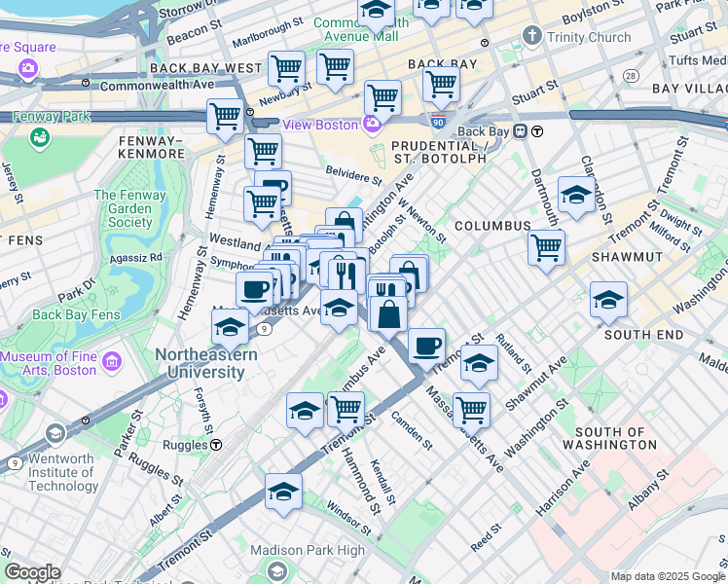
Task: Open the shopping cart marker above View Boston
Action: click(x=383, y=100)
